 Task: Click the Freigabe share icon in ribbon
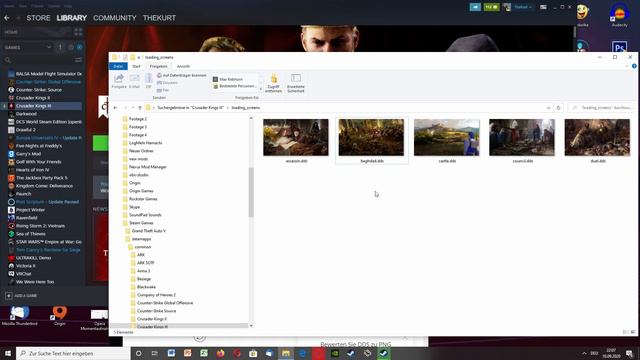119,81
